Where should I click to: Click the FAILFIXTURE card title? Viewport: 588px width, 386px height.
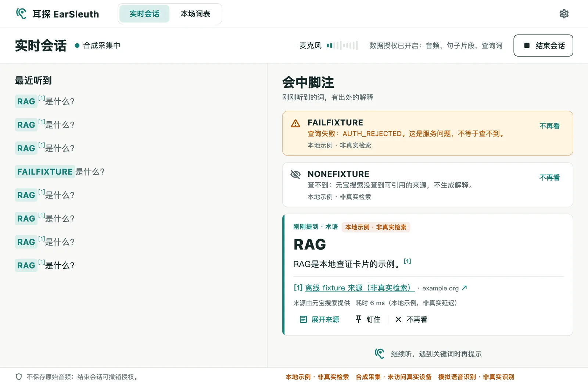click(335, 122)
